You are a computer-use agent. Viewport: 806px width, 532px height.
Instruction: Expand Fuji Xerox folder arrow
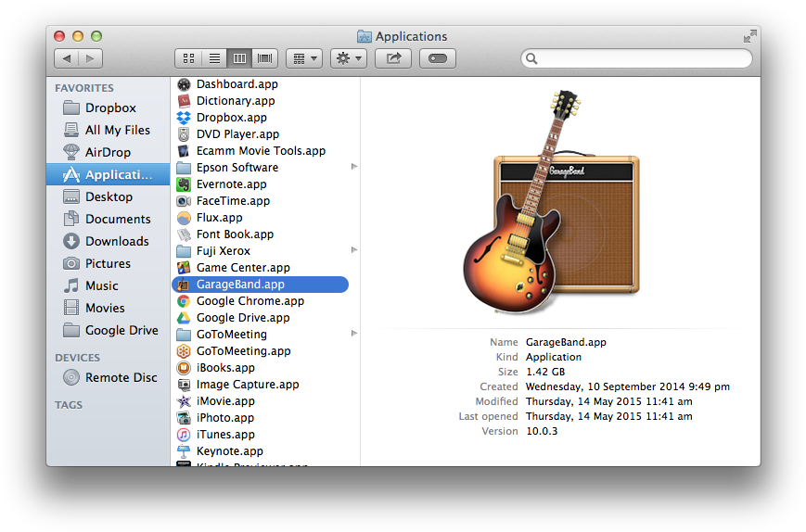pyautogui.click(x=353, y=250)
